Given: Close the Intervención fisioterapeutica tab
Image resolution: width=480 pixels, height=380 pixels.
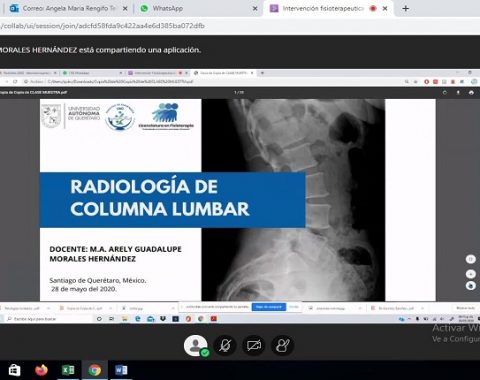Looking at the screenshot, I should click(385, 9).
